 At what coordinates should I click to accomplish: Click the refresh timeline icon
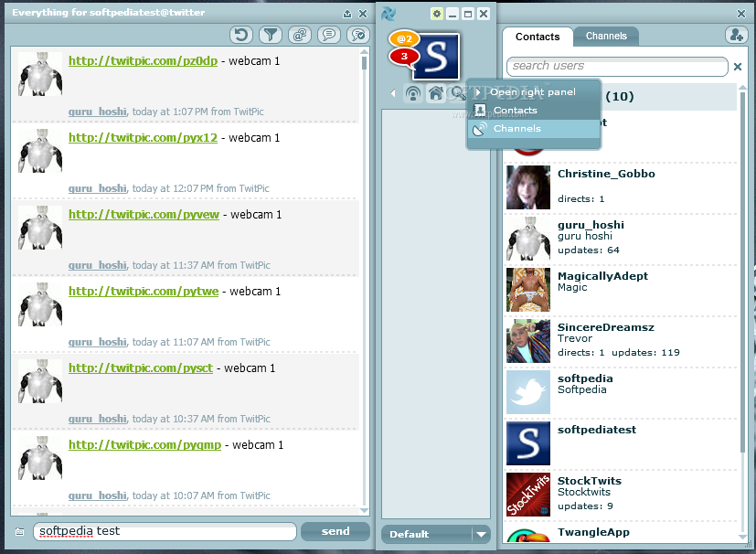241,35
